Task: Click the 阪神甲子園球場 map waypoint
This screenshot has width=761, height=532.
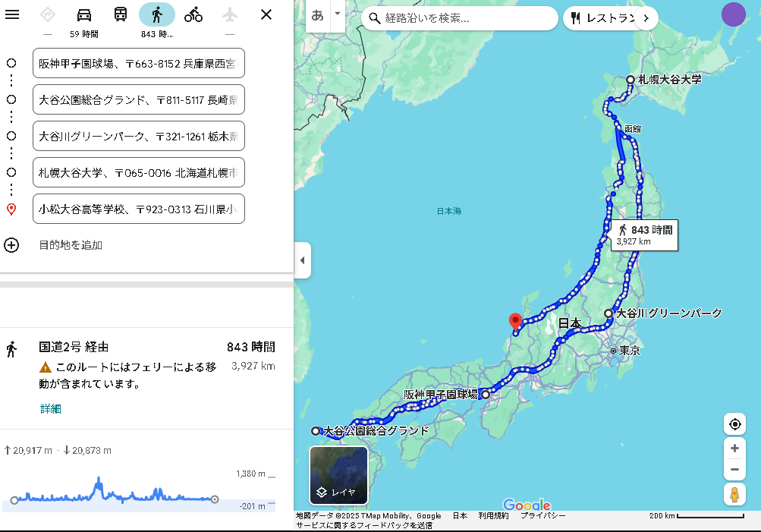Action: coord(486,395)
